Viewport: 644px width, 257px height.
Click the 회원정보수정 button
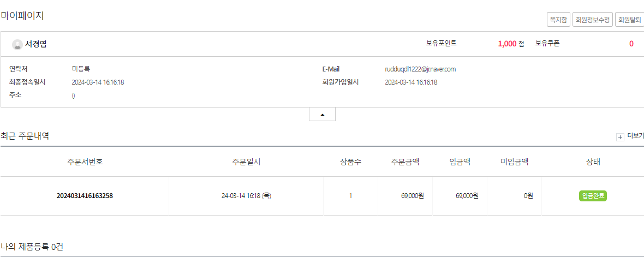click(x=592, y=20)
